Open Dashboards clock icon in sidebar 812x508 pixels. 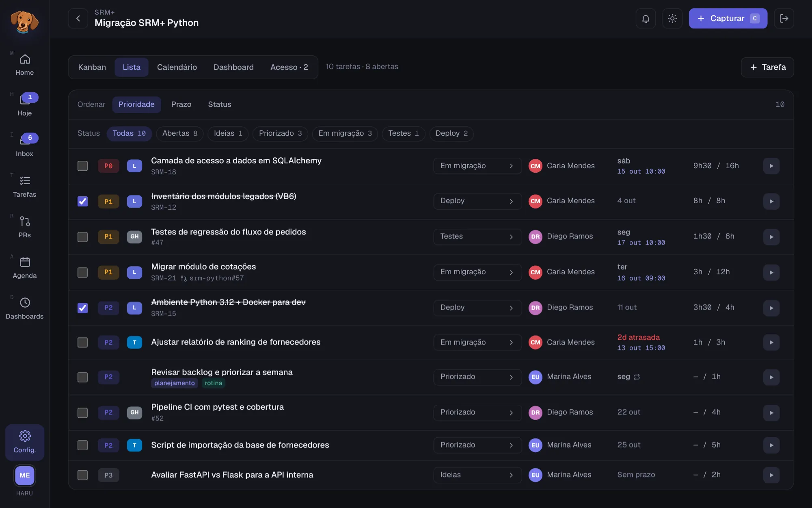point(25,303)
